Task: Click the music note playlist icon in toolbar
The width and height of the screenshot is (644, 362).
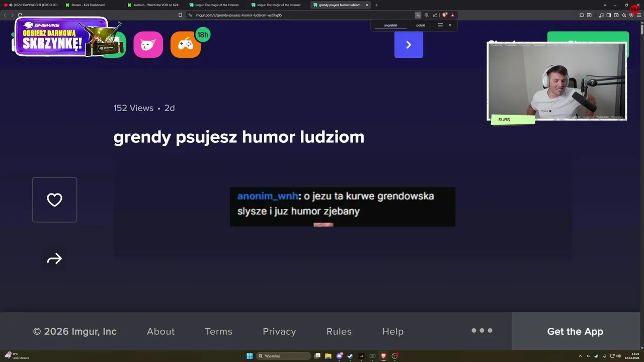Action: point(601,15)
